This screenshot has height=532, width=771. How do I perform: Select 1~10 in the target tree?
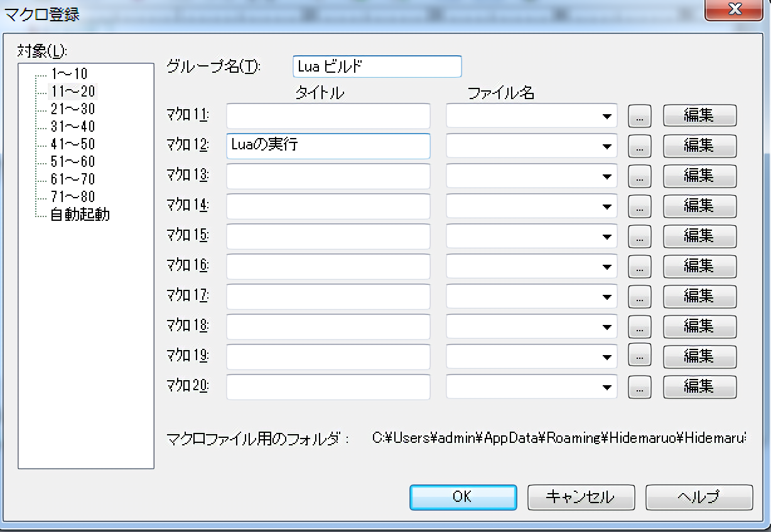tap(69, 74)
